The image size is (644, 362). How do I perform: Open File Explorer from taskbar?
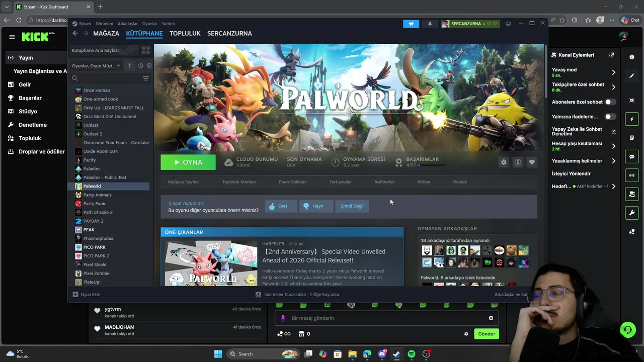[352, 354]
